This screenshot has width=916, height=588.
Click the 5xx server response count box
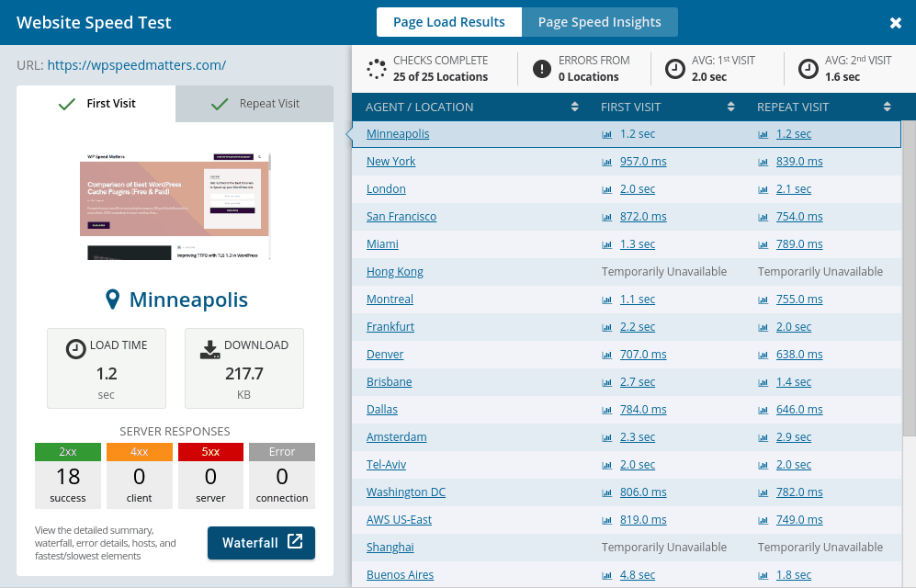click(210, 476)
